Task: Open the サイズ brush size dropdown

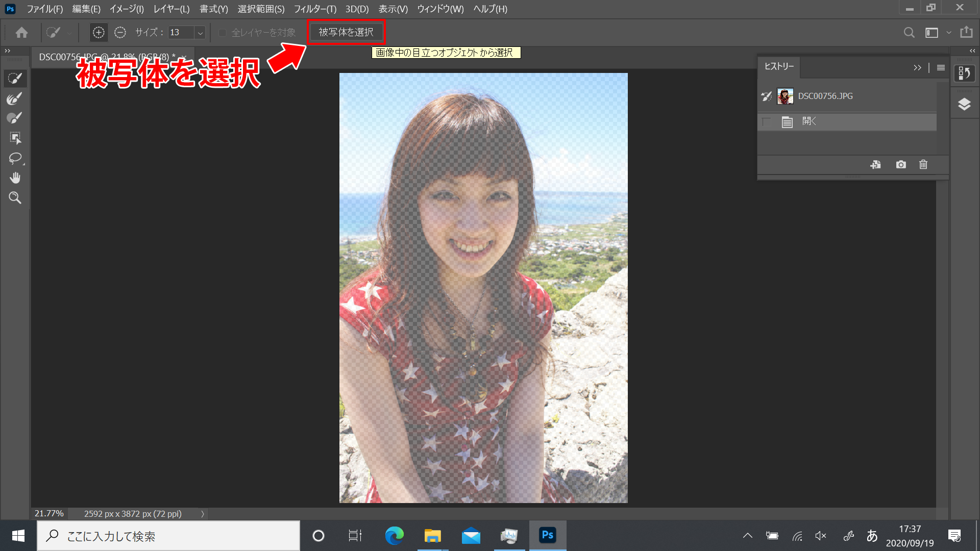Action: 200,32
